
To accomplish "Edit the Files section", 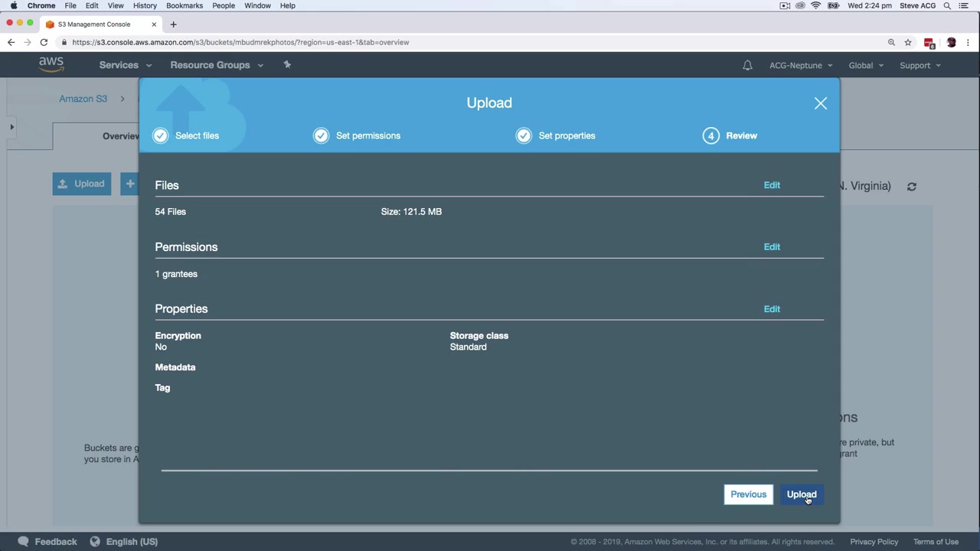I will pyautogui.click(x=772, y=185).
